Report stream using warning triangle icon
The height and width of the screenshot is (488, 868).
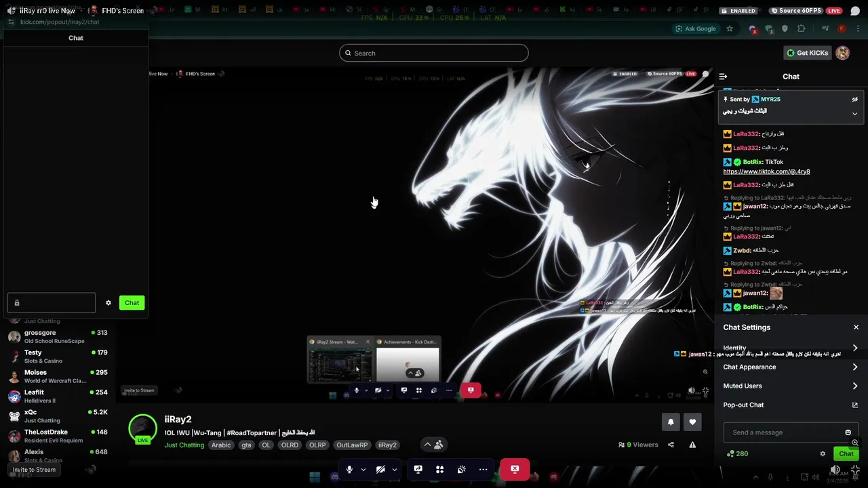tap(692, 445)
